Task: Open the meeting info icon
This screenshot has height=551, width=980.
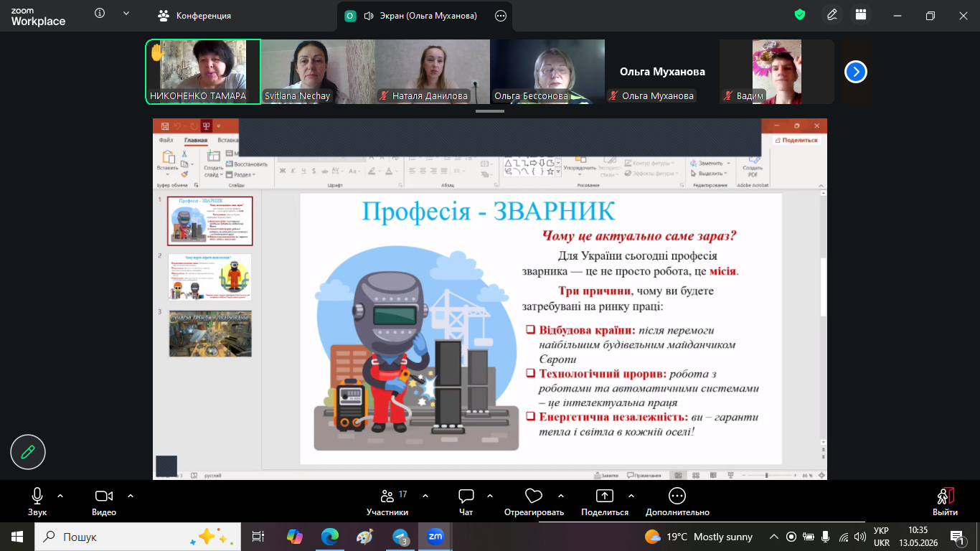Action: click(x=100, y=14)
